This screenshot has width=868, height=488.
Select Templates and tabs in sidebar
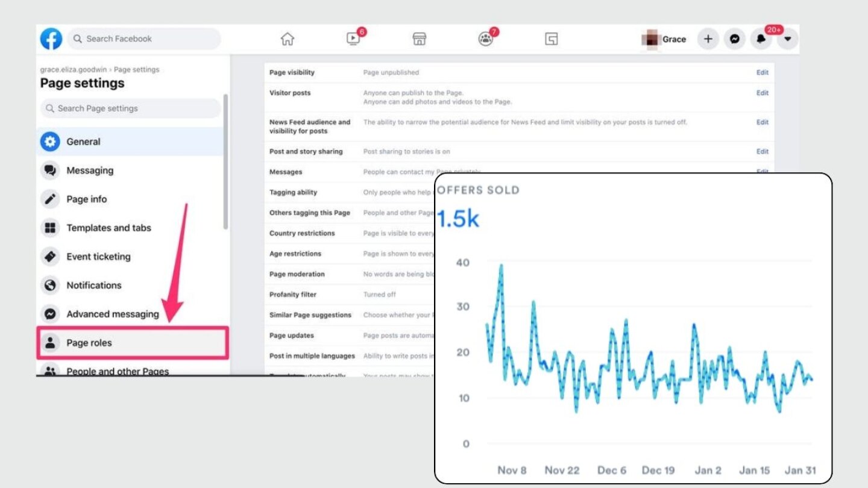(130, 228)
